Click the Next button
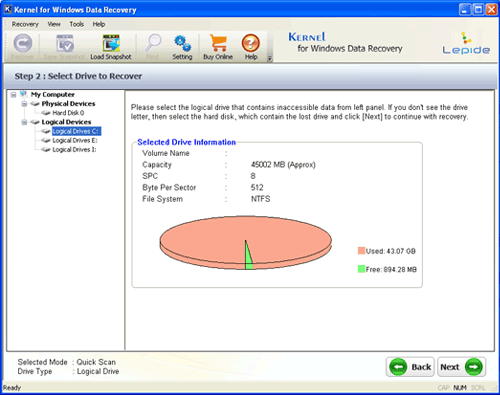This screenshot has width=500, height=395. pyautogui.click(x=461, y=367)
